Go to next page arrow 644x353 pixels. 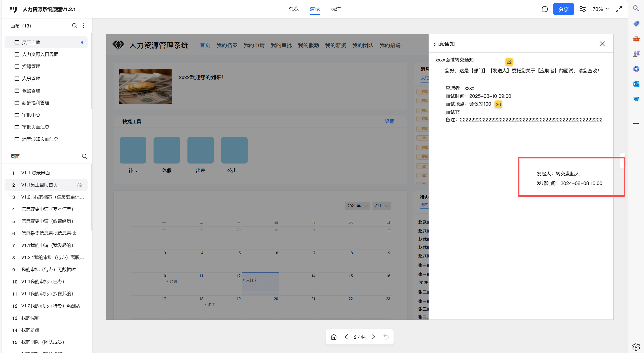coord(373,337)
